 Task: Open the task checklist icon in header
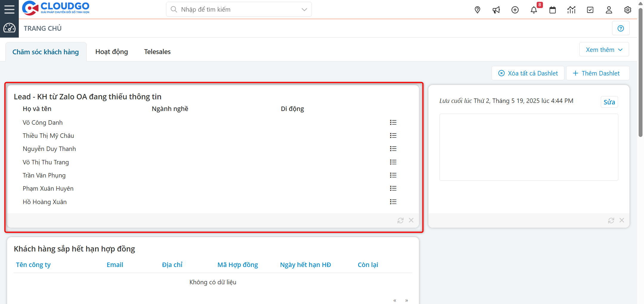coord(590,10)
